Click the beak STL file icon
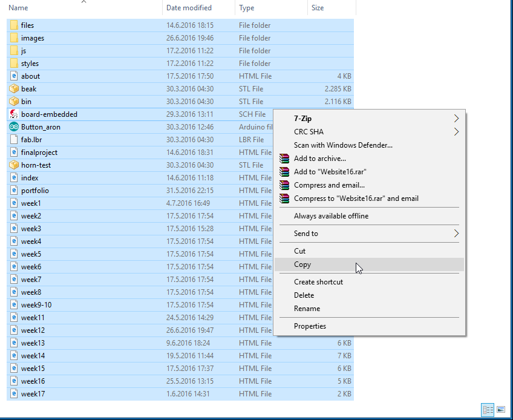 14,89
